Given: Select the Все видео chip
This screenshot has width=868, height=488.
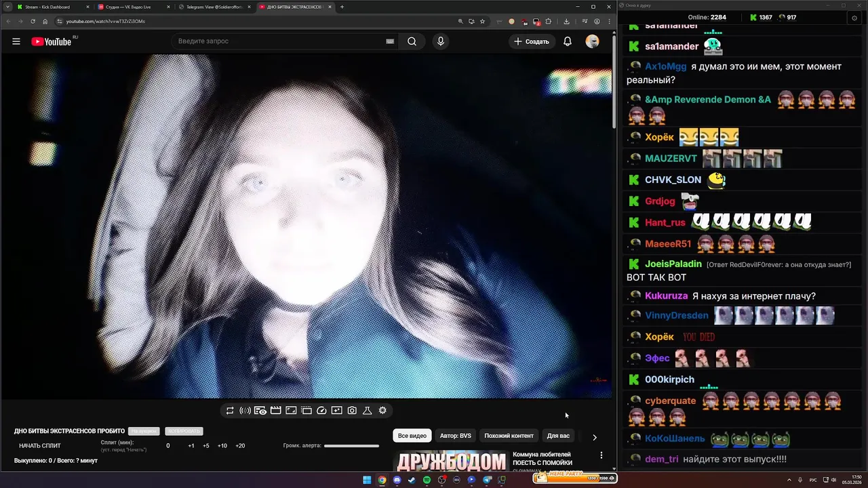Looking at the screenshot, I should pos(412,436).
